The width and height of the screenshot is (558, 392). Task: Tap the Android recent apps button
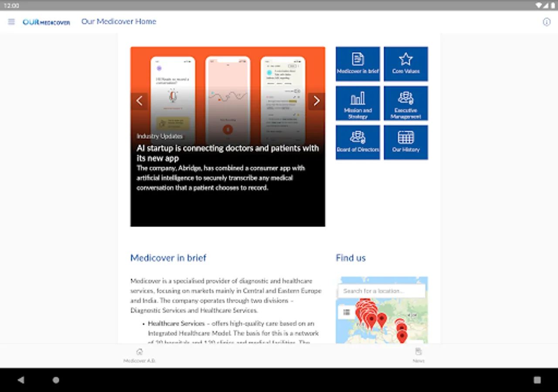click(537, 380)
